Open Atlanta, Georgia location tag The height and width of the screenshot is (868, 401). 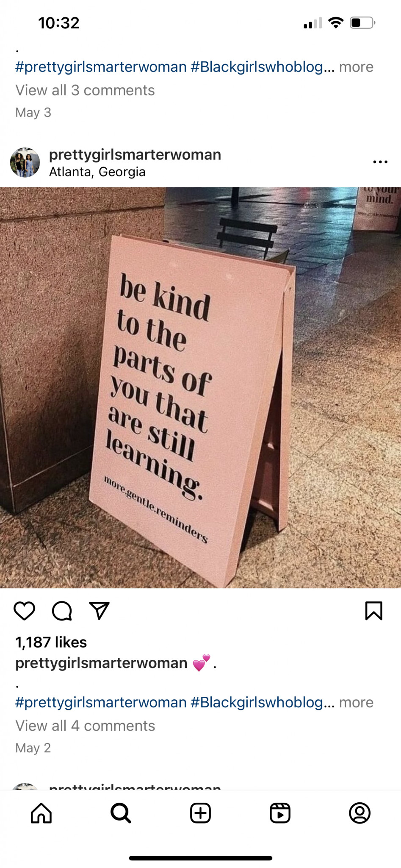(97, 172)
